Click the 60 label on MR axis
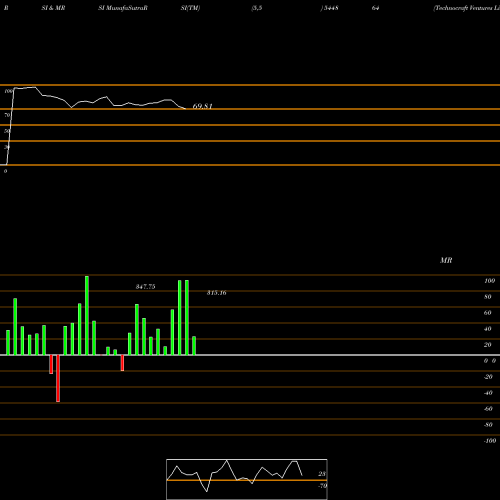Image resolution: width=500 pixels, height=500 pixels. tap(488, 313)
